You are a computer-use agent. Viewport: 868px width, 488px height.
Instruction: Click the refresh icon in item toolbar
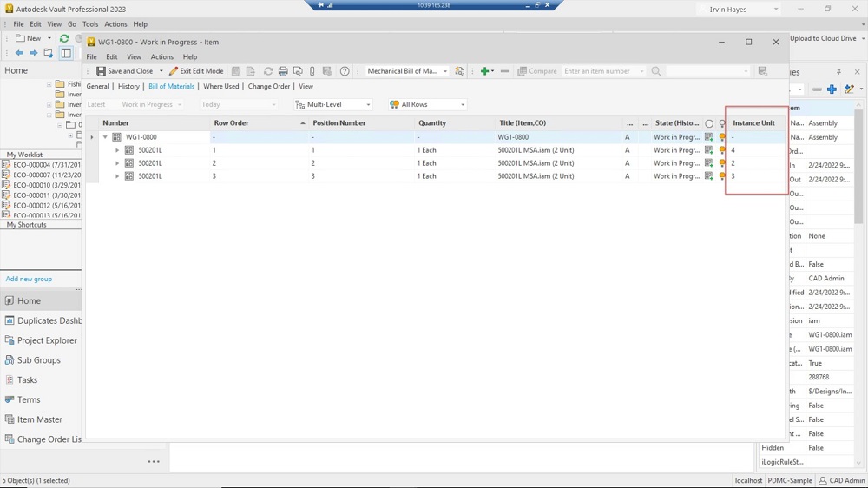[268, 71]
